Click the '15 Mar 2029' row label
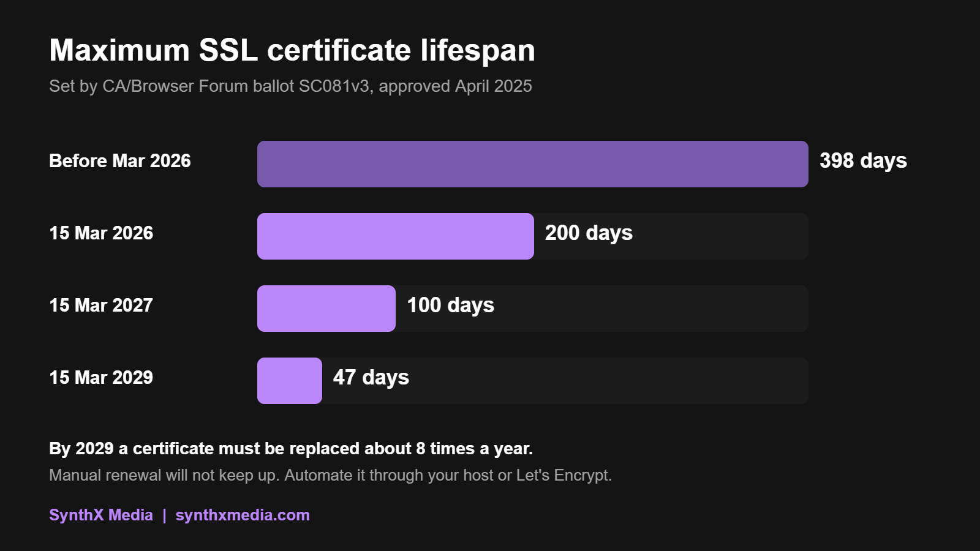This screenshot has width=980, height=551. click(x=101, y=378)
